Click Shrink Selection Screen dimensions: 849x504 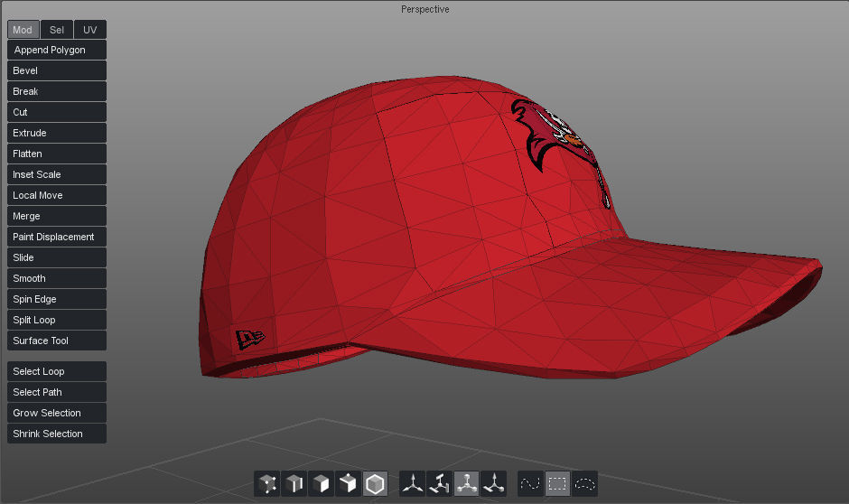pos(57,434)
